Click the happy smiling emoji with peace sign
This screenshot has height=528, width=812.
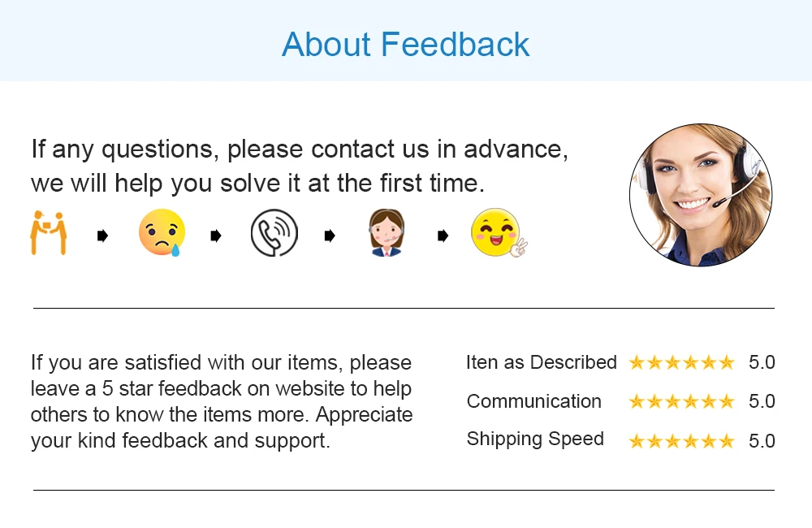point(499,232)
